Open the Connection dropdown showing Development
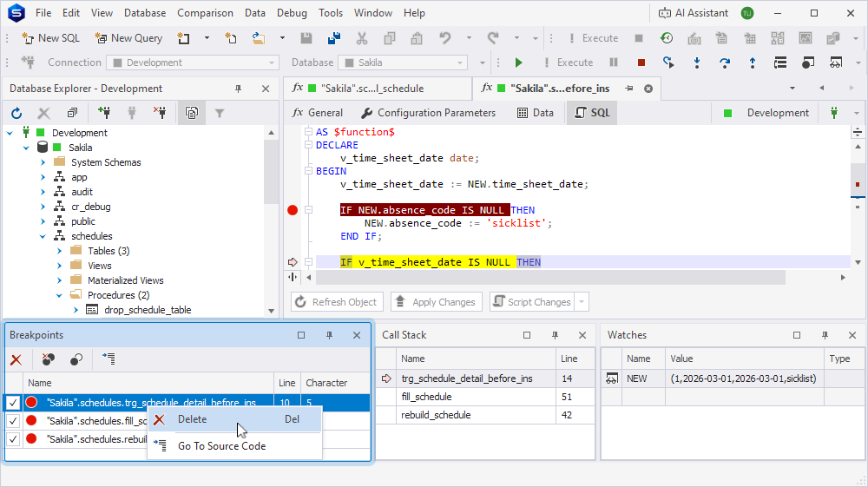The width and height of the screenshot is (868, 487). coord(193,63)
